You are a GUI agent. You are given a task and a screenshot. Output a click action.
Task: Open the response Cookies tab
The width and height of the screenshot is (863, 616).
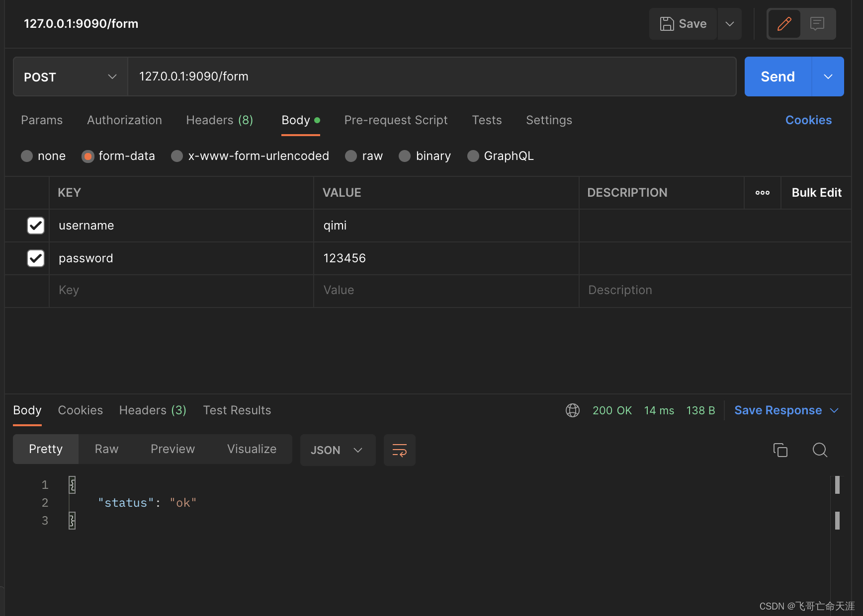[x=81, y=410]
